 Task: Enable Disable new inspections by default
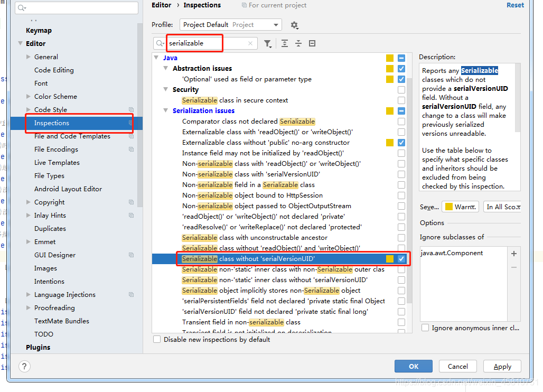point(157,339)
